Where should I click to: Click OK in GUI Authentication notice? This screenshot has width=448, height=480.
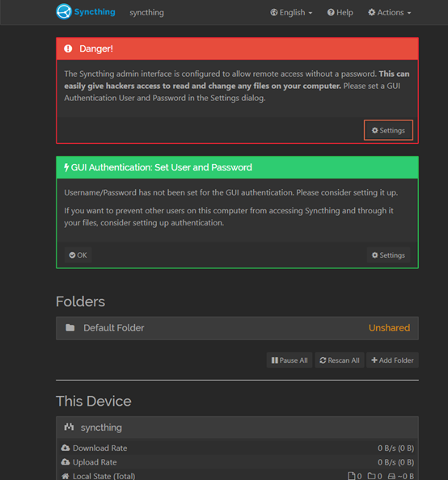pos(78,255)
